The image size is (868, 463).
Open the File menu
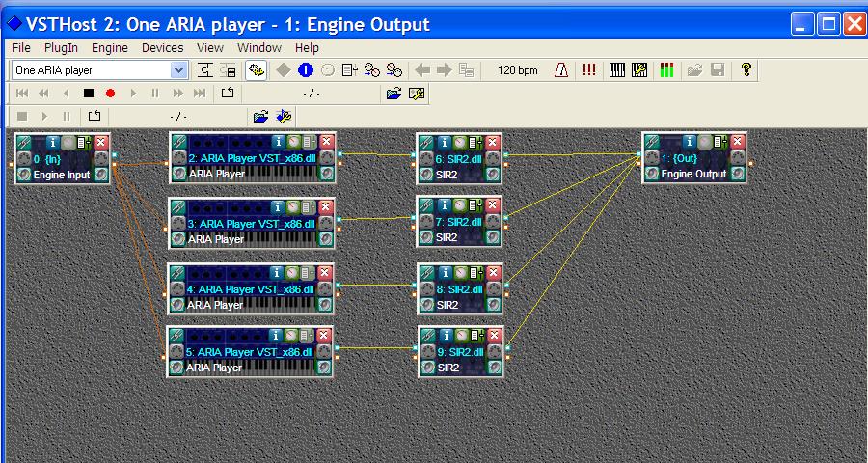[21, 47]
